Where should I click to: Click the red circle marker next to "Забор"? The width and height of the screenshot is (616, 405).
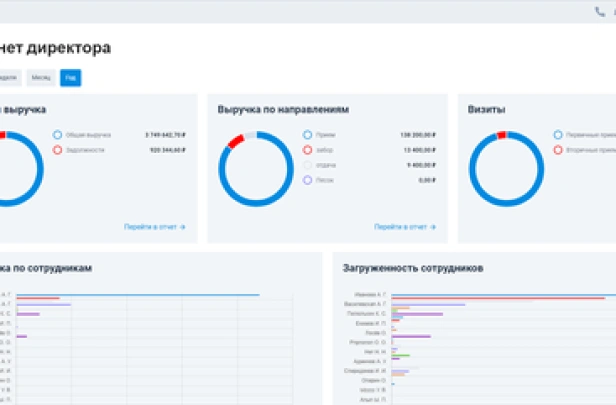[308, 149]
